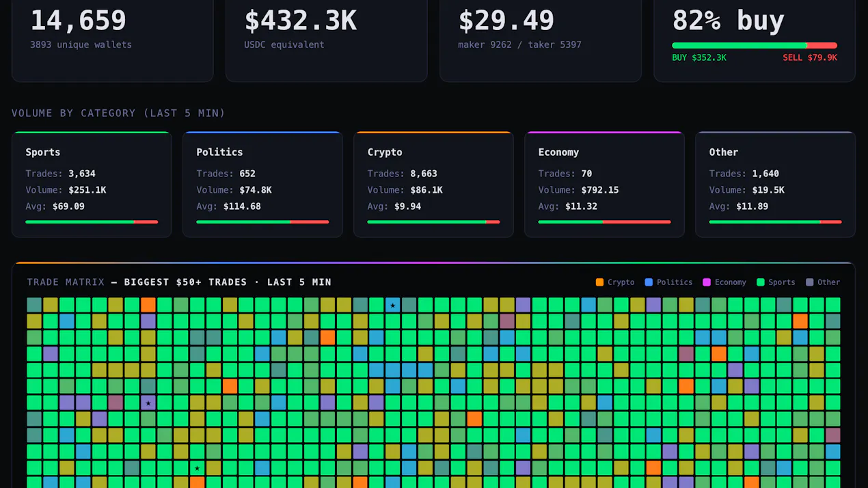Click the 82% buy ratio bar
The height and width of the screenshot is (488, 868).
click(x=755, y=46)
